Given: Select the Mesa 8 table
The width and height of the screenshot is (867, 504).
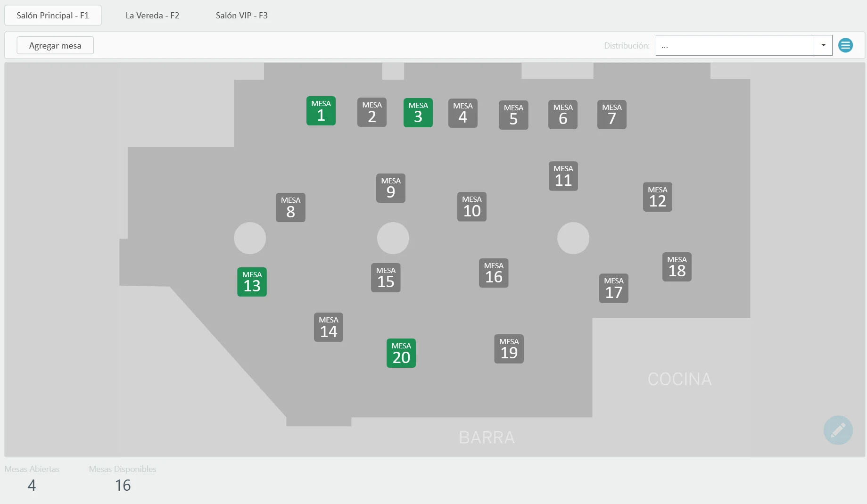Looking at the screenshot, I should click(290, 207).
